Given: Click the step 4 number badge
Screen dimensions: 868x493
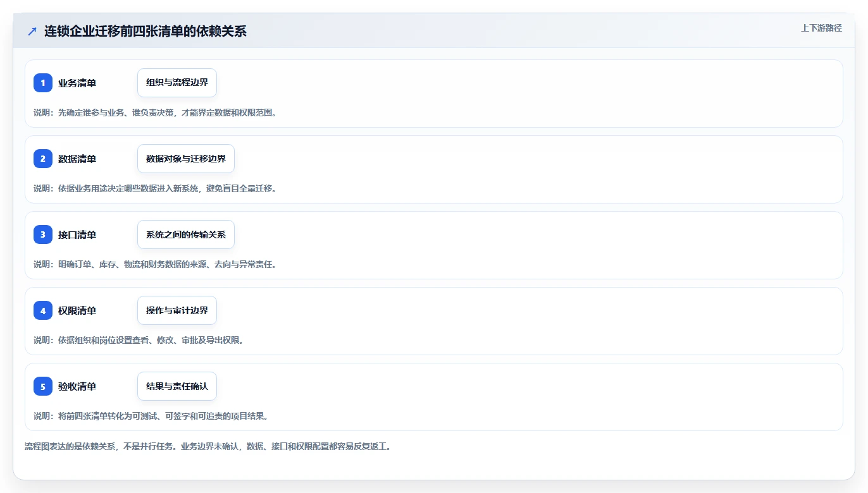Looking at the screenshot, I should pos(43,310).
